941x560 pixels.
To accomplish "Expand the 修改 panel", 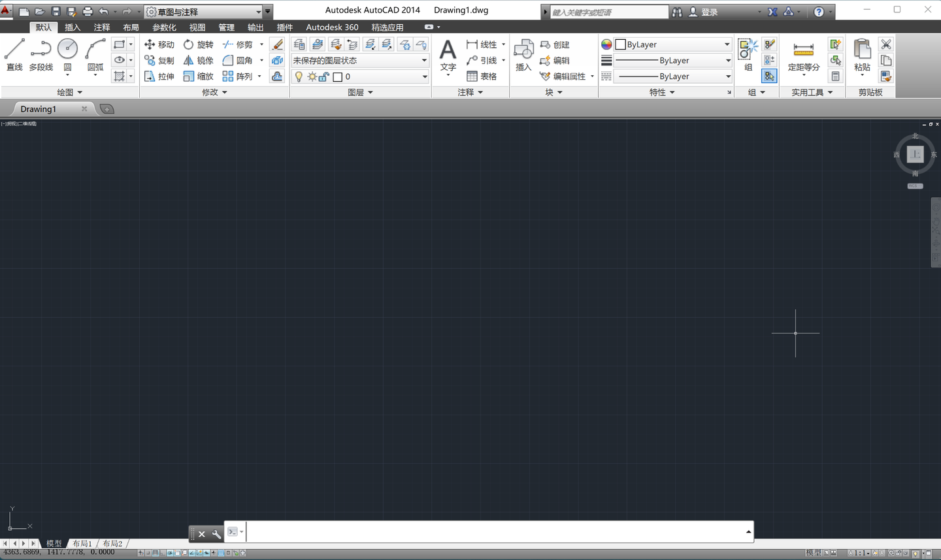I will click(214, 92).
